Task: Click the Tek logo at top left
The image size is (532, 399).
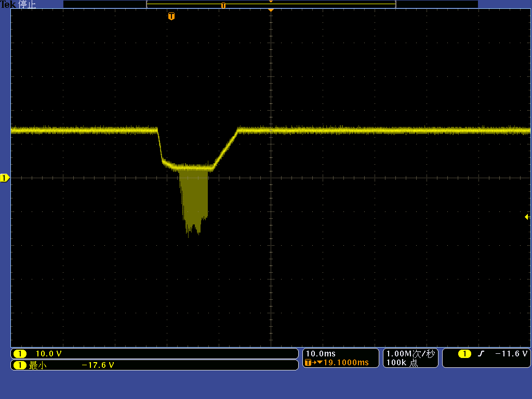Action: [x=8, y=4]
